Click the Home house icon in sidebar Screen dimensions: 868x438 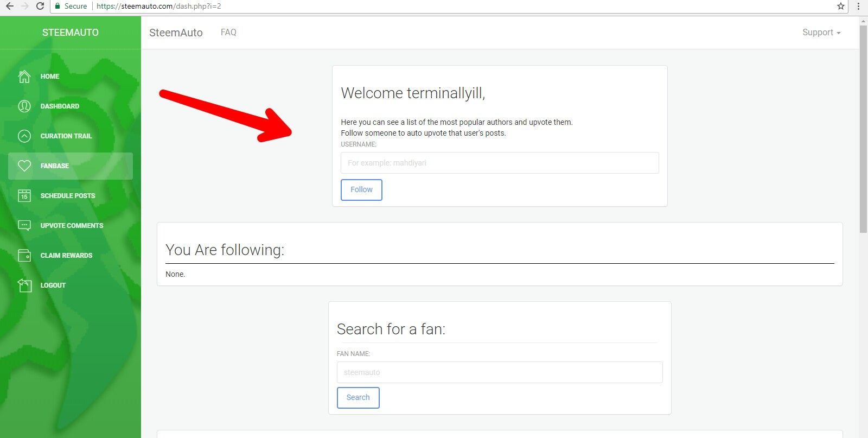click(x=24, y=77)
